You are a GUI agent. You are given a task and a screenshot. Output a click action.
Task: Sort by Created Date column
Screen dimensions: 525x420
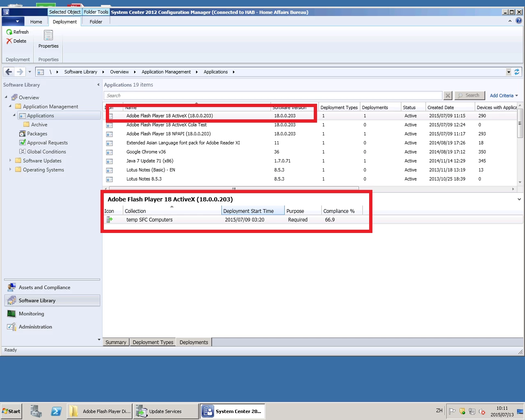click(x=450, y=107)
